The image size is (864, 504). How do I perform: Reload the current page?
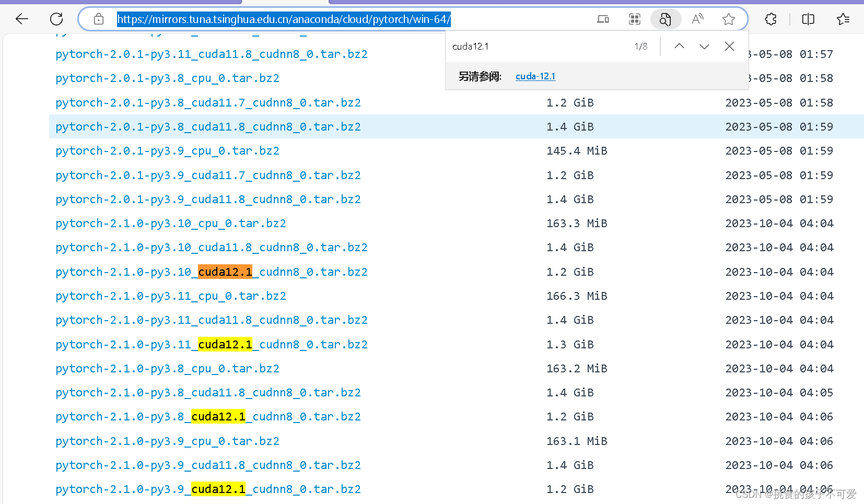(56, 19)
